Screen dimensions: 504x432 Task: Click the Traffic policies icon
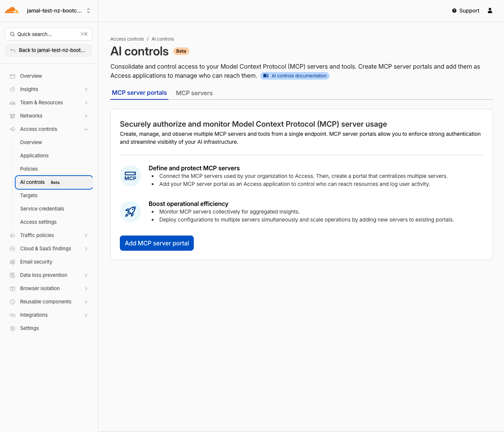coord(13,236)
